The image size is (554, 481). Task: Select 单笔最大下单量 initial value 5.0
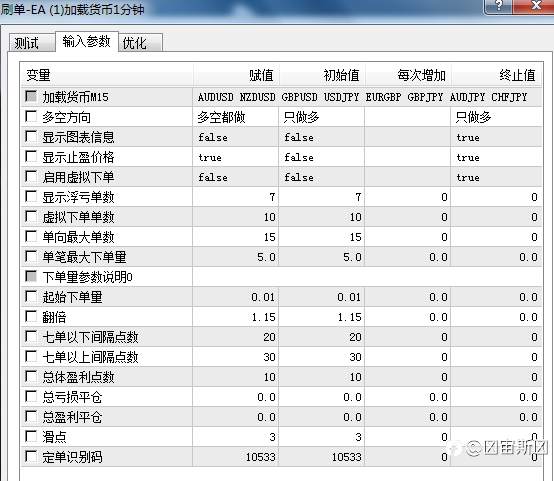[x=322, y=257]
